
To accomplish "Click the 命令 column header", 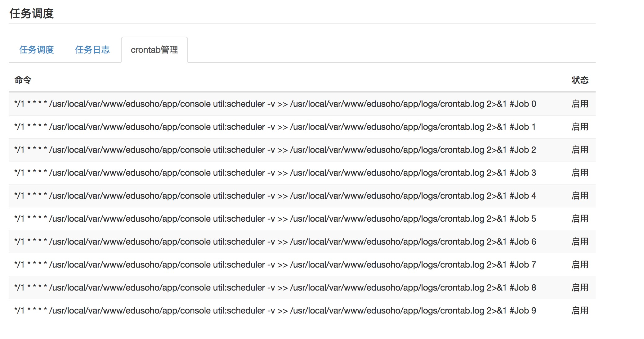I will [23, 80].
